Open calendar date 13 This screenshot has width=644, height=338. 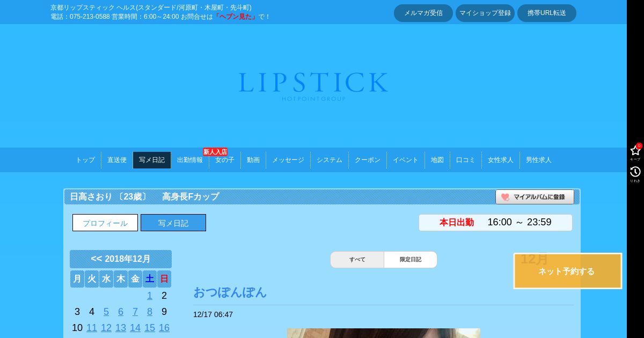click(121, 328)
